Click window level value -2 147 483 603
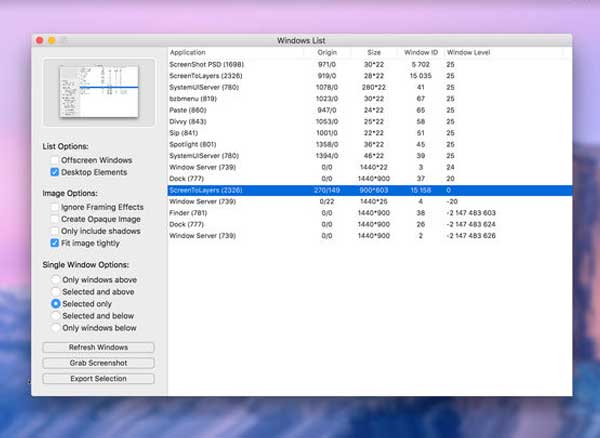Screen dimensions: 600x438 pyautogui.click(x=471, y=213)
